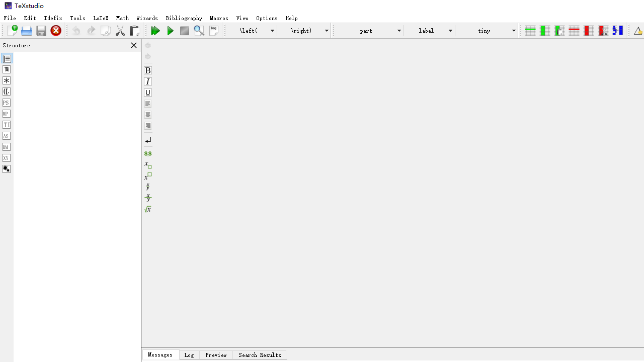Toggle bold formatting

click(147, 70)
